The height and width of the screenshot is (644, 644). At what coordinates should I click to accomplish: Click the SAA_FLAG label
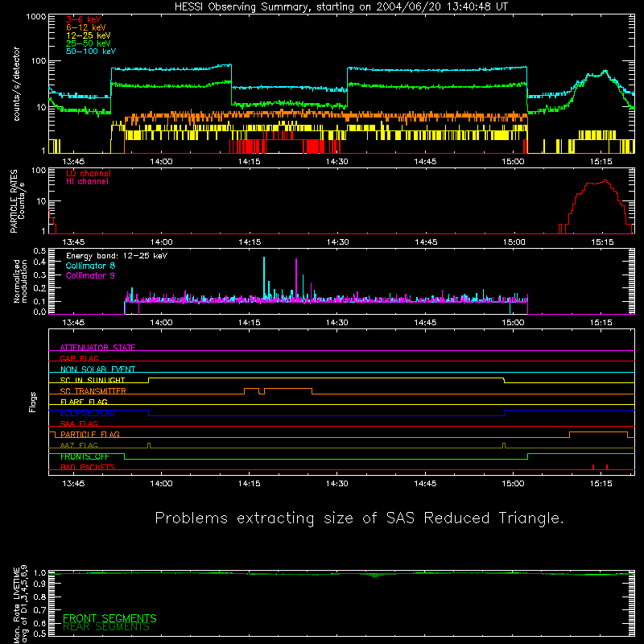[79, 423]
